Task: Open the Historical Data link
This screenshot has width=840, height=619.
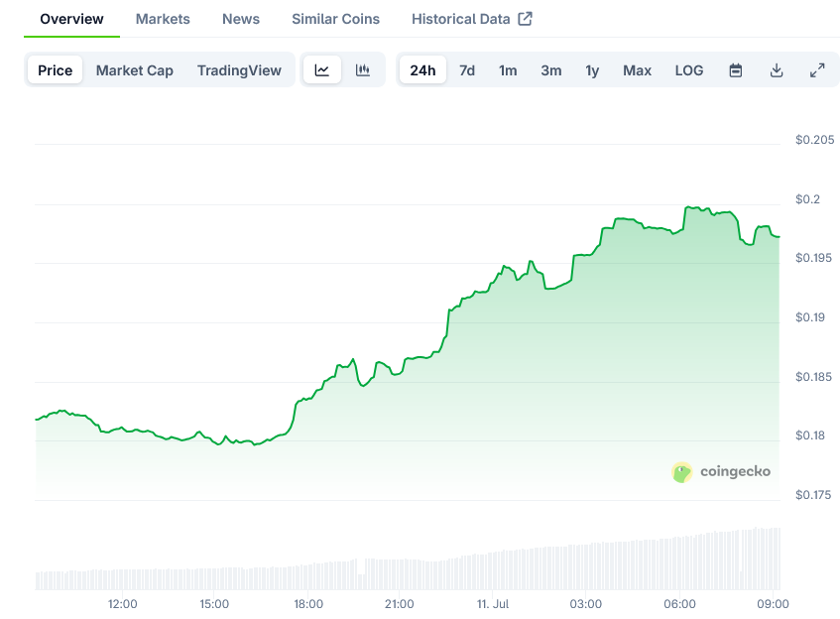Action: [x=461, y=19]
